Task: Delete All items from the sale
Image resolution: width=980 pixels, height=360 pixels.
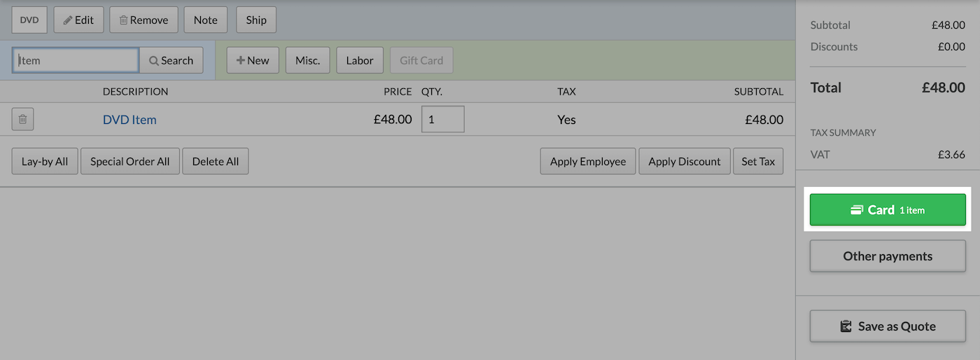Action: click(216, 161)
